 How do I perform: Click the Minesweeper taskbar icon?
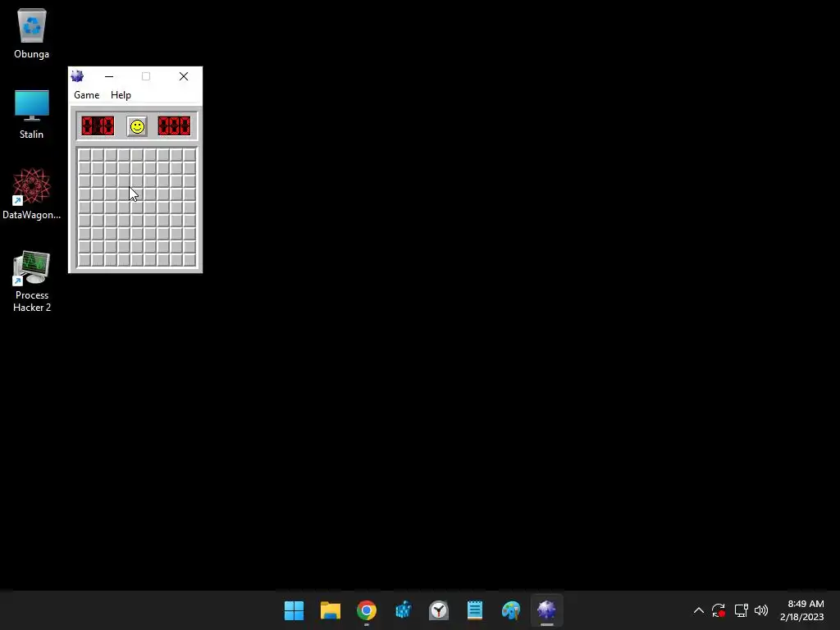tap(546, 610)
